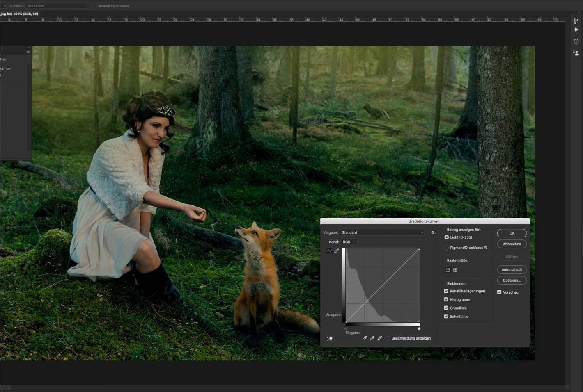Open the Kanal RGB dropdown
The width and height of the screenshot is (583, 392).
[x=349, y=242]
